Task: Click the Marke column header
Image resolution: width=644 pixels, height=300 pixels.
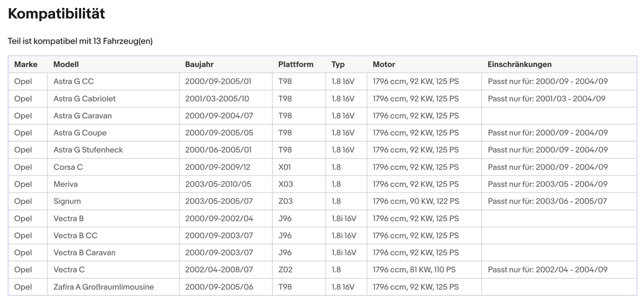Action: (x=26, y=64)
